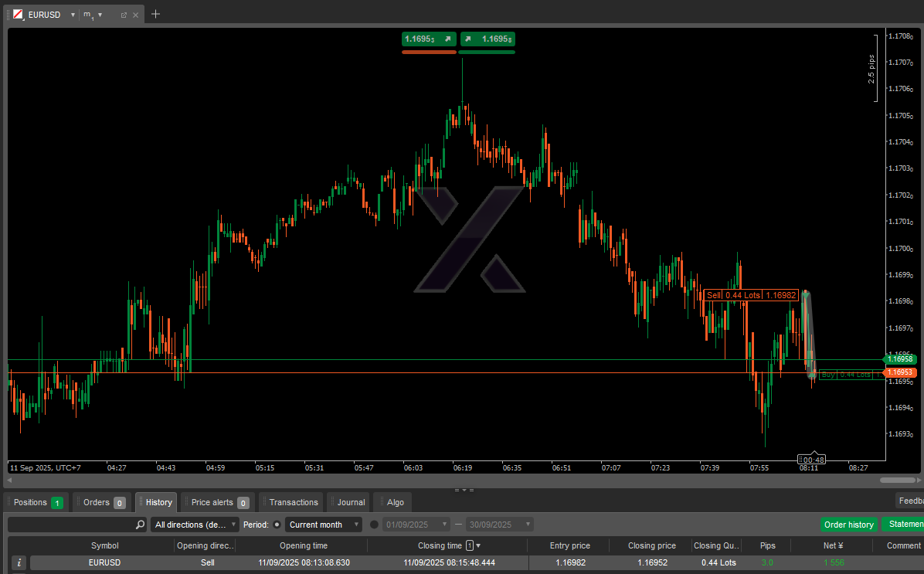Click the search magnifier icon in History
The width and height of the screenshot is (924, 574).
140,525
